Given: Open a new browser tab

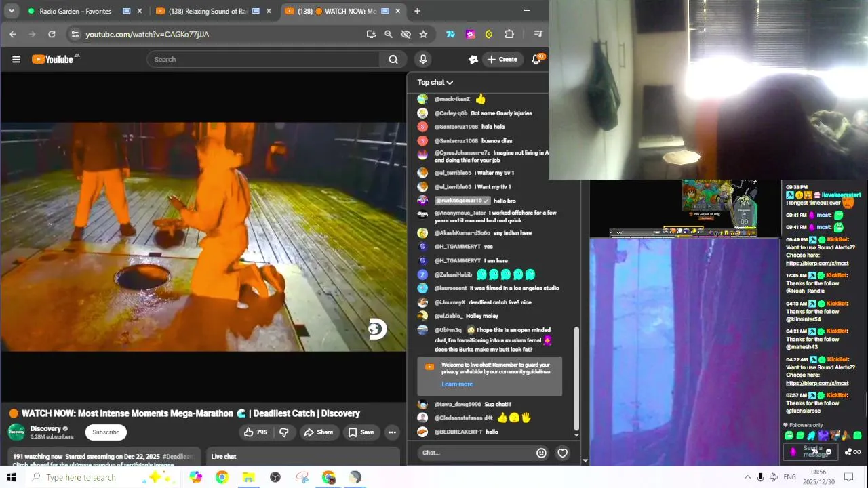Looking at the screenshot, I should coord(417,11).
